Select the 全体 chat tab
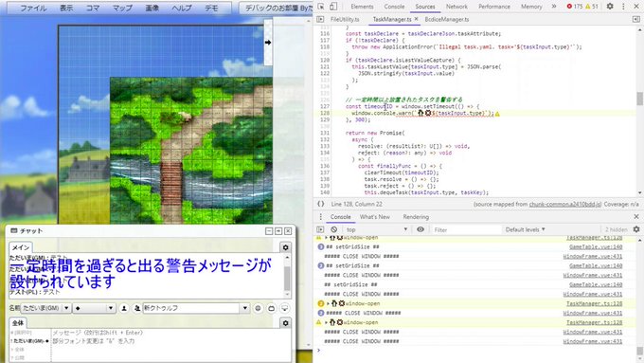This screenshot has width=644, height=363. pyautogui.click(x=18, y=323)
